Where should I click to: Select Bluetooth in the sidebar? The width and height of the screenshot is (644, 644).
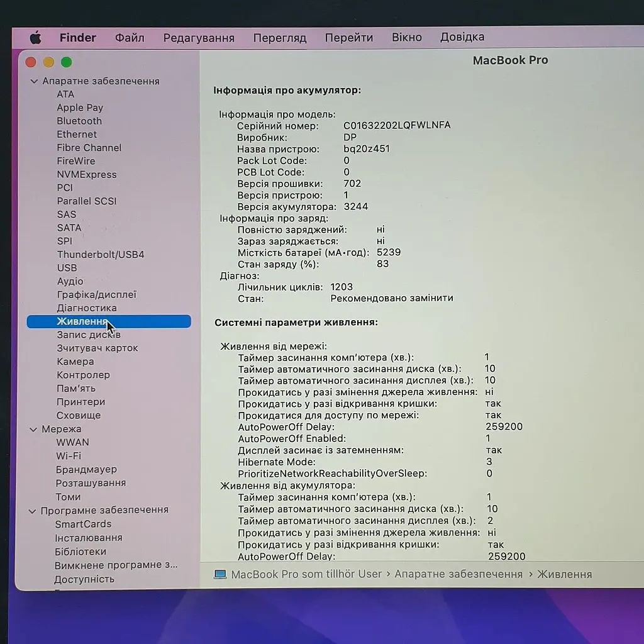pos(79,121)
